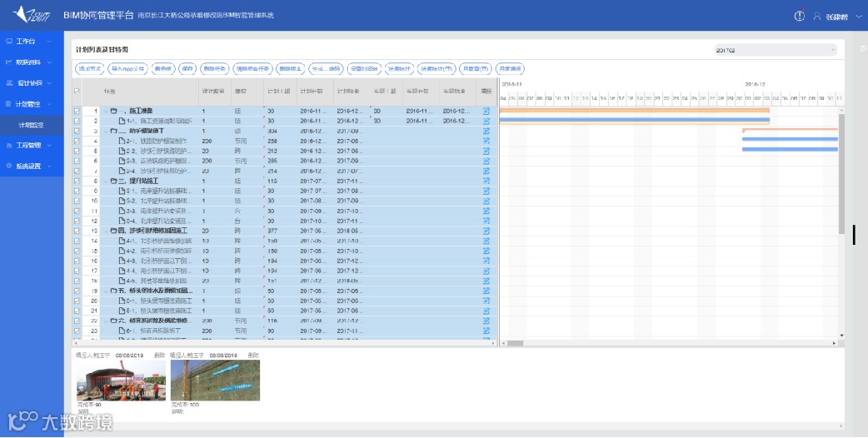
Task: Click the file icon in task row 4
Action: click(x=122, y=141)
